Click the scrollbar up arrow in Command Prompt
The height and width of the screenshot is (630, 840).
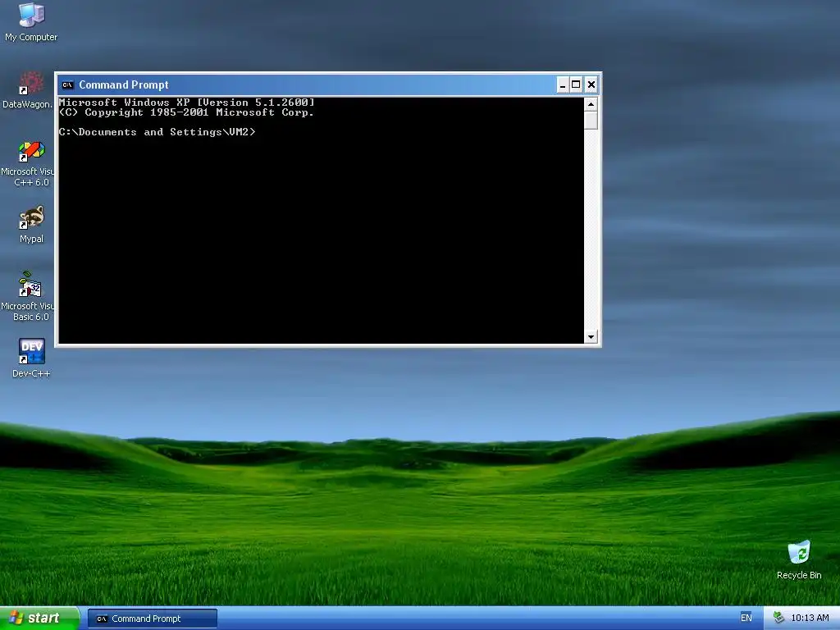point(591,104)
